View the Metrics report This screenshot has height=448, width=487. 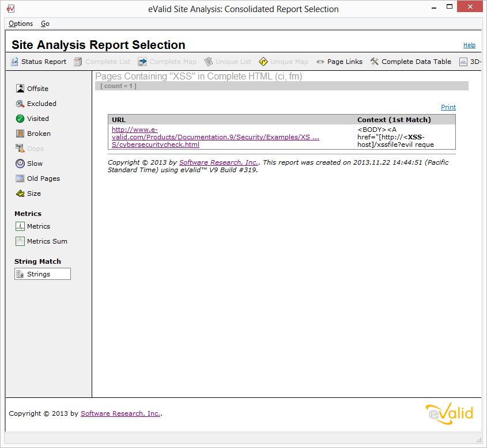click(x=39, y=226)
